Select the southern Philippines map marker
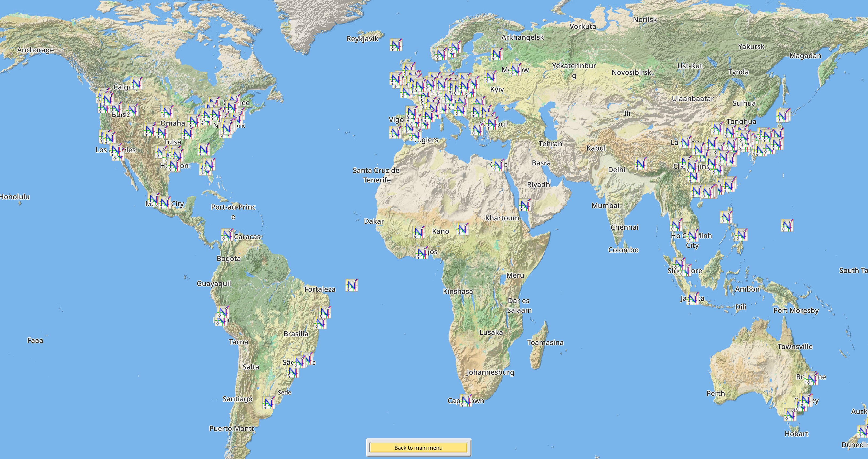Viewport: 868px width, 459px height. pos(741,235)
